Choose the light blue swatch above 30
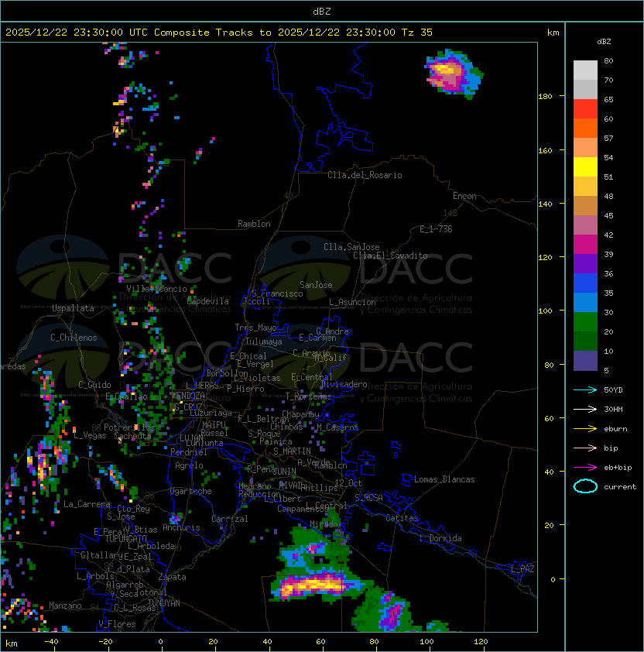Image resolution: width=644 pixels, height=652 pixels. 585,303
